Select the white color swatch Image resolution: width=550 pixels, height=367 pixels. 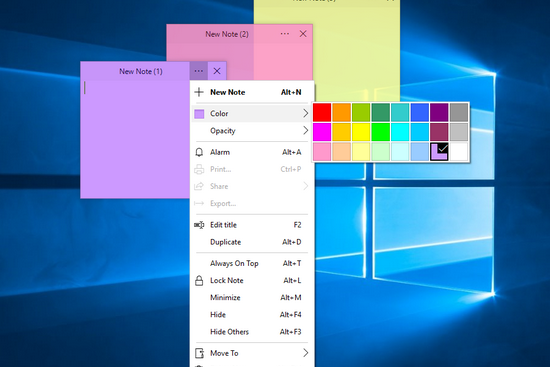(459, 152)
